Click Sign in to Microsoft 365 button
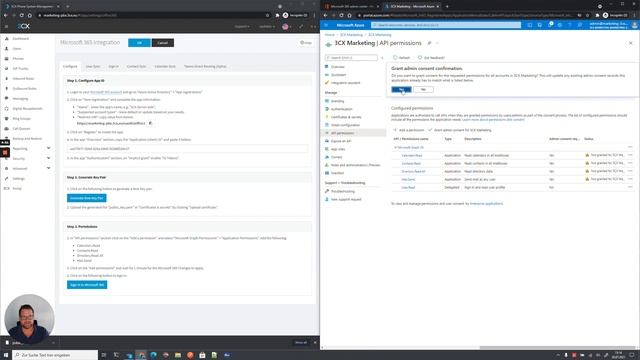The width and height of the screenshot is (640, 360). (87, 284)
